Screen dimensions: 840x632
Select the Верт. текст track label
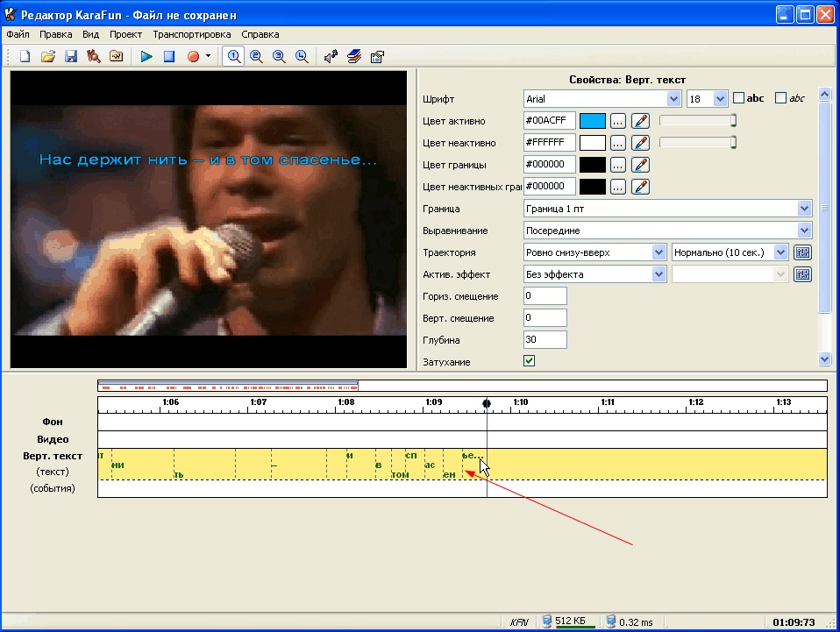click(53, 457)
